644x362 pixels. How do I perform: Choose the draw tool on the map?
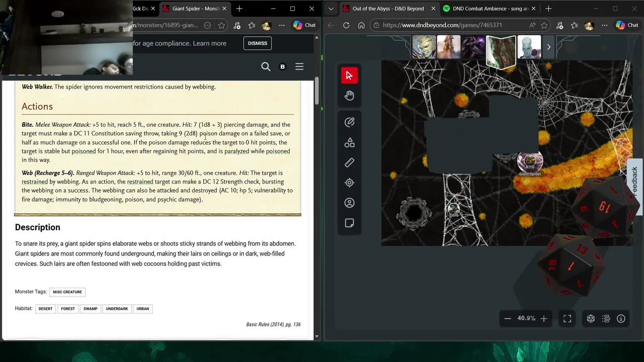[349, 122]
